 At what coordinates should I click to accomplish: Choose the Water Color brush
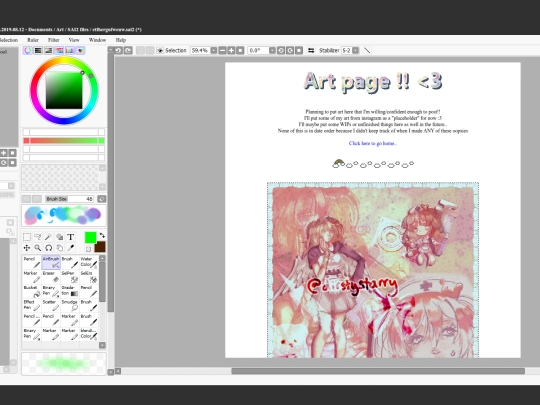[89, 262]
